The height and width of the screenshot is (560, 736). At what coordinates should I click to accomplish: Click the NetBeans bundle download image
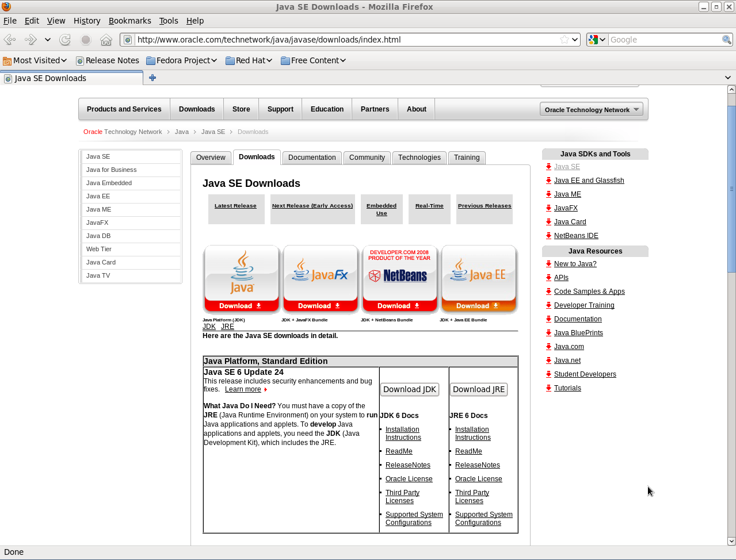399,279
